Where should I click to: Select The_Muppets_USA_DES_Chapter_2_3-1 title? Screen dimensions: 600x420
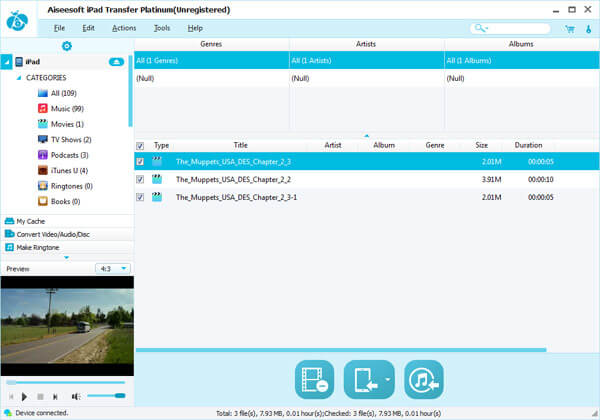click(236, 197)
